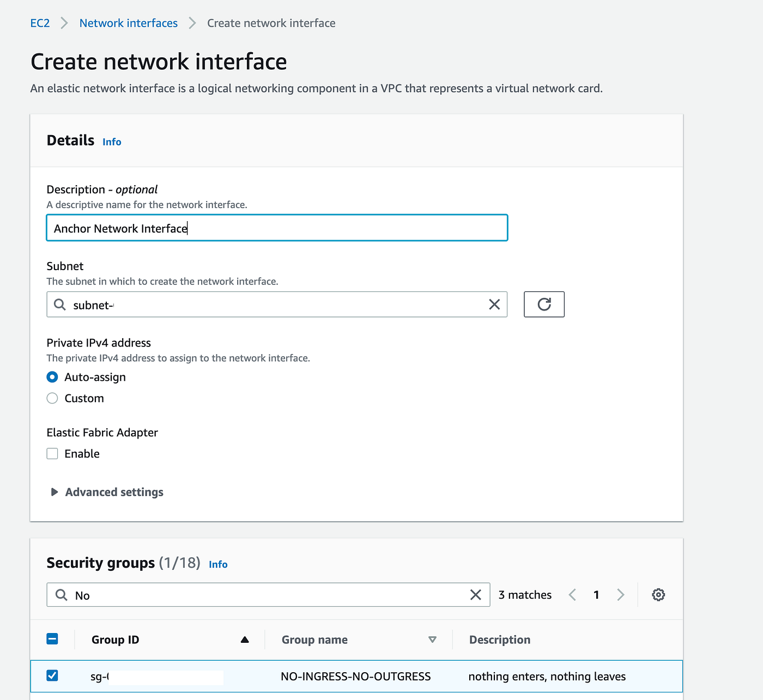Sort by Group name column arrow
The image size is (763, 700).
click(x=432, y=640)
